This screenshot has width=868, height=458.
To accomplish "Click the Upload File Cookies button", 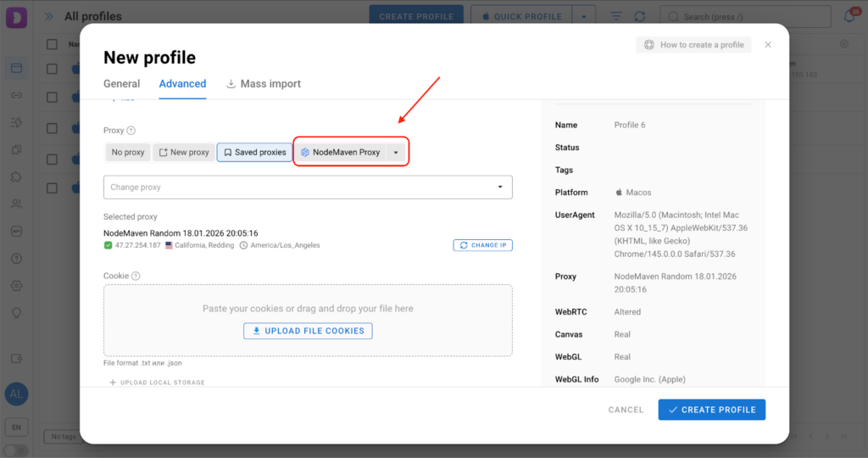I will tap(308, 331).
